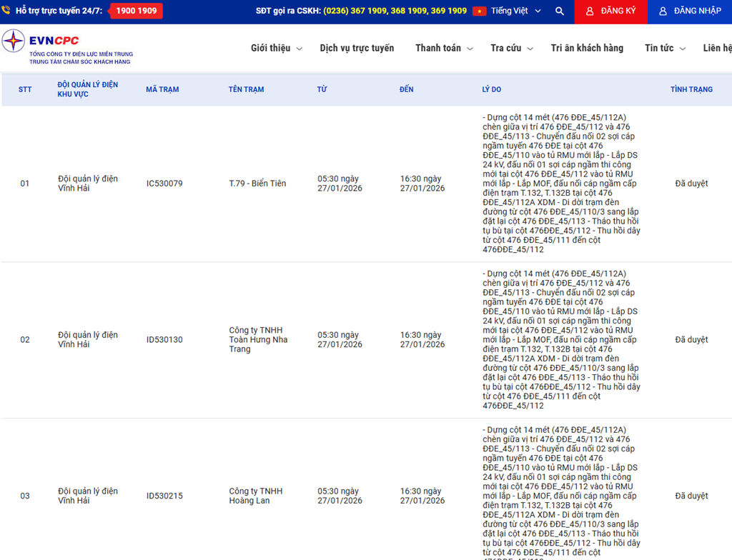
Task: Expand the Tin tức menu
Action: point(664,49)
